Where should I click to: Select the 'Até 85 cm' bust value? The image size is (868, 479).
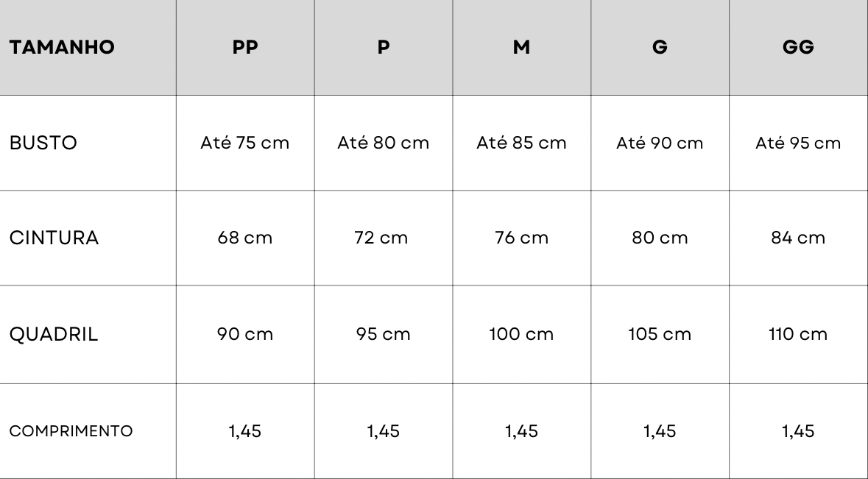[x=521, y=143]
